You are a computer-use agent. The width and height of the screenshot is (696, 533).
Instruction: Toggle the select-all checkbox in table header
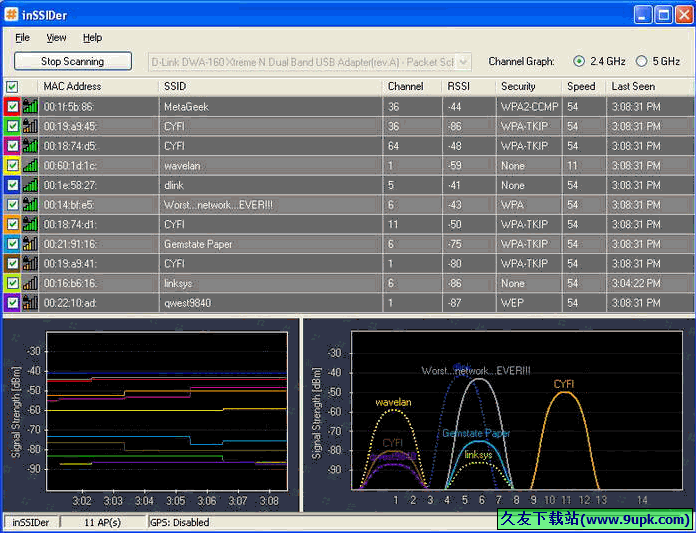(12, 87)
